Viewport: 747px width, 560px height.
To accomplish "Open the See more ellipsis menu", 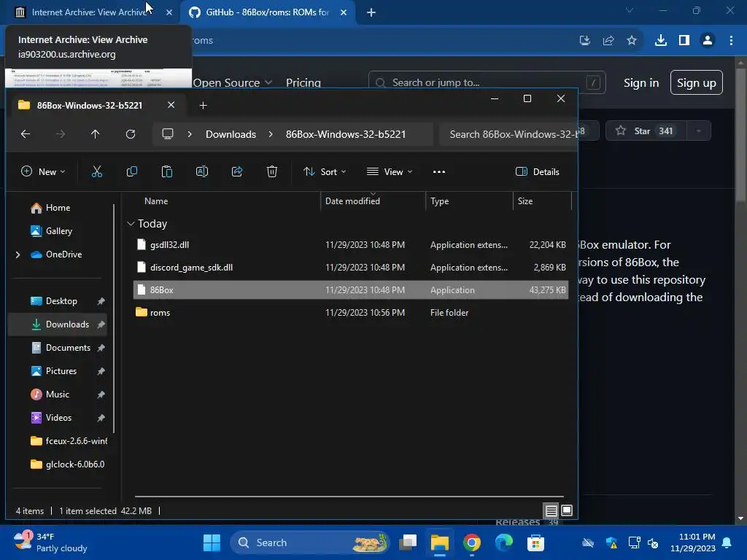I will coord(439,172).
